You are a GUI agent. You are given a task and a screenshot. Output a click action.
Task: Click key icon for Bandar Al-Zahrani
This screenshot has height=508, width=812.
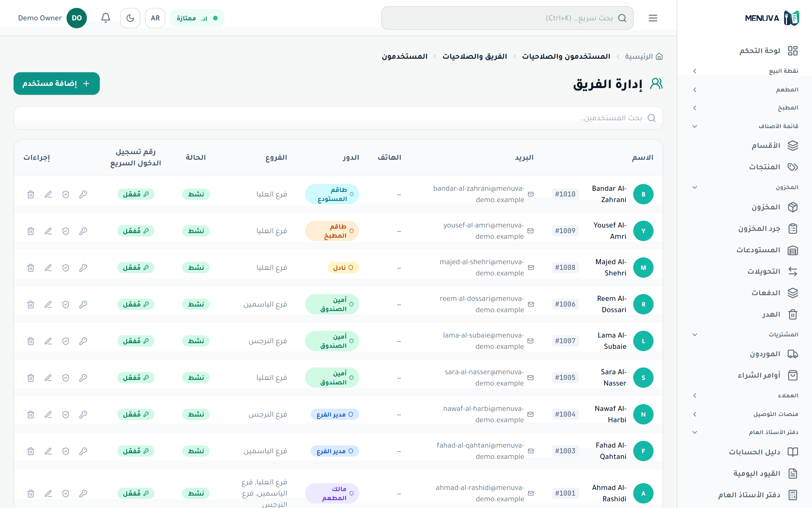point(83,194)
